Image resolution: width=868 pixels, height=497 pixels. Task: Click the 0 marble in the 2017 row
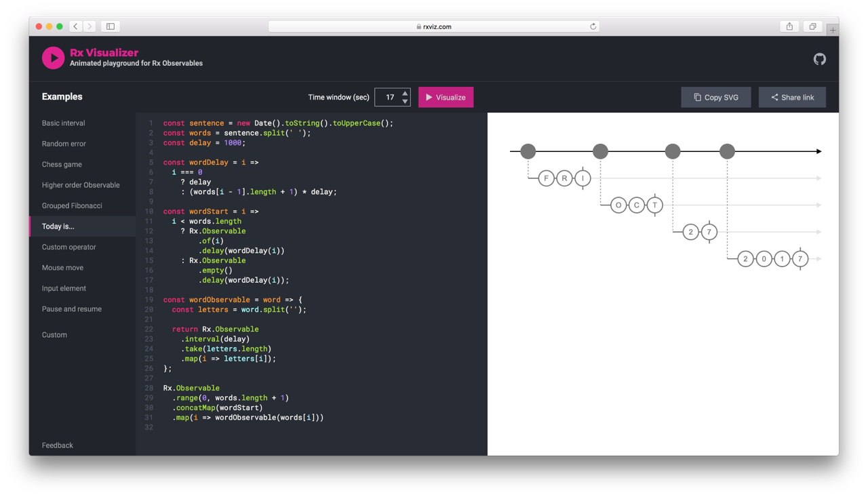click(x=764, y=258)
